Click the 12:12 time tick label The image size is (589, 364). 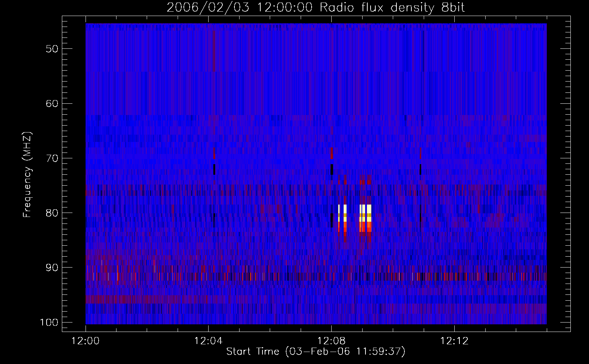pyautogui.click(x=454, y=341)
